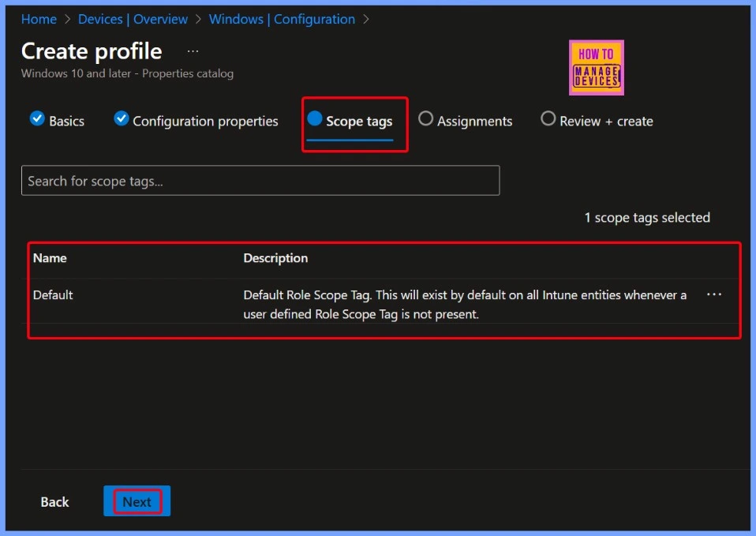Click the Create profile heading
The width and height of the screenshot is (756, 536).
92,51
